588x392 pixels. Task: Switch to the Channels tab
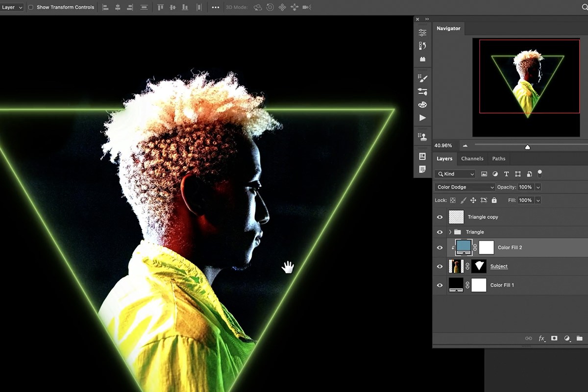pos(472,159)
